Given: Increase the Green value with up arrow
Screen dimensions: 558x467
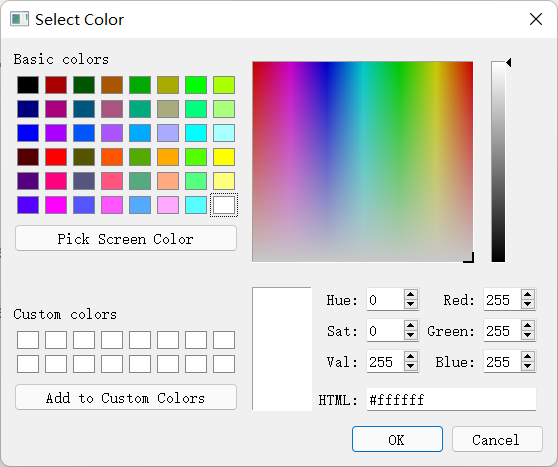Looking at the screenshot, I should (x=528, y=326).
